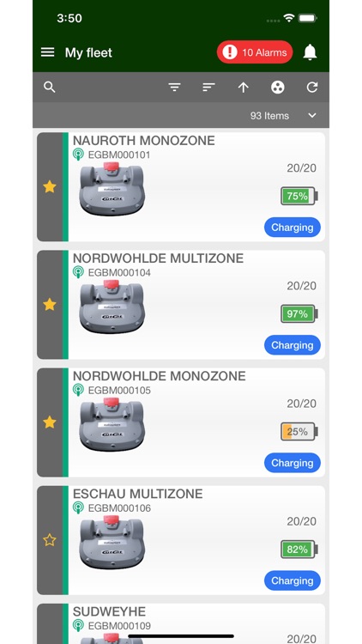Open the filter icon in the toolbar
This screenshot has height=644, width=362.
174,87
